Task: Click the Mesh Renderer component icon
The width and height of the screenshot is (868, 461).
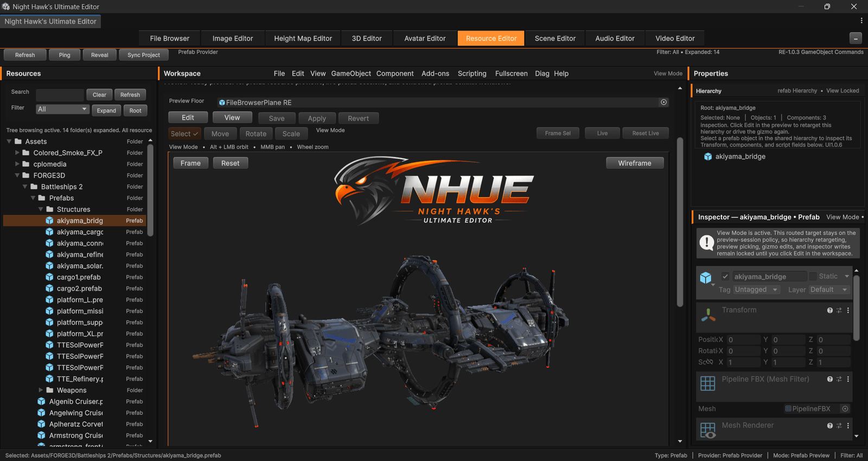Action: coord(708,431)
